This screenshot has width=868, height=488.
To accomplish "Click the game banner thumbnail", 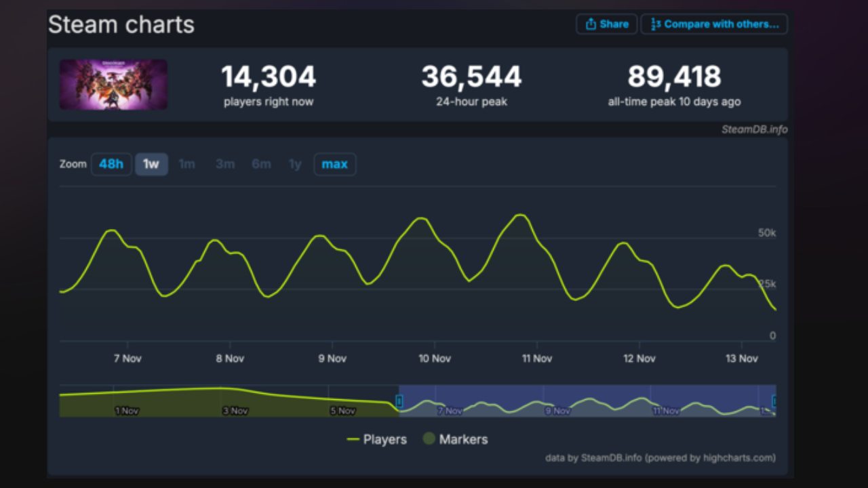I will tap(113, 85).
